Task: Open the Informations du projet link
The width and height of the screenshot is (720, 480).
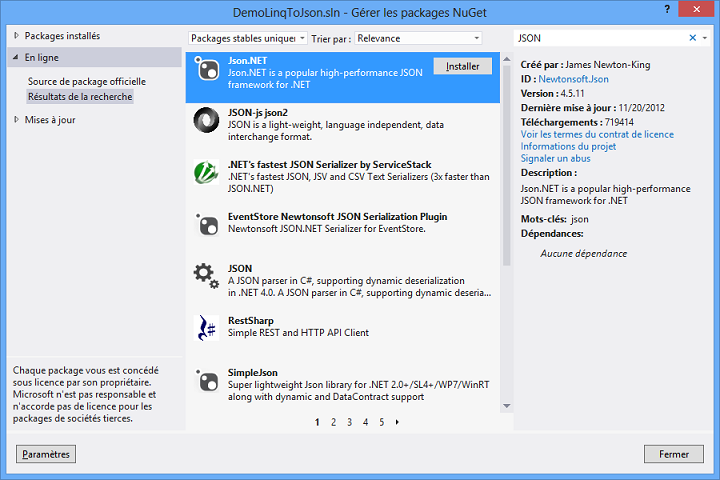Action: 568,147
